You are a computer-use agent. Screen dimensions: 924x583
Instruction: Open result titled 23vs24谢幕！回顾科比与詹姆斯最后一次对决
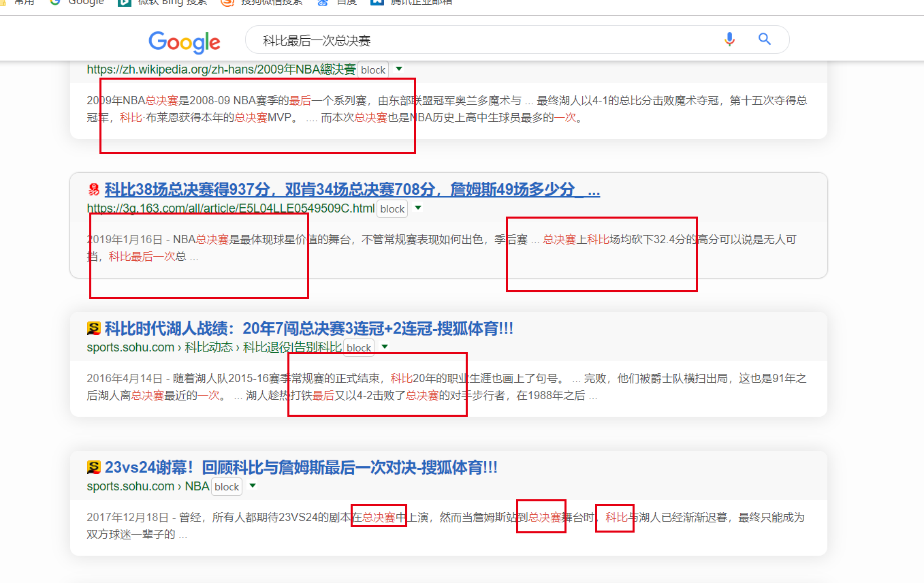coord(301,468)
